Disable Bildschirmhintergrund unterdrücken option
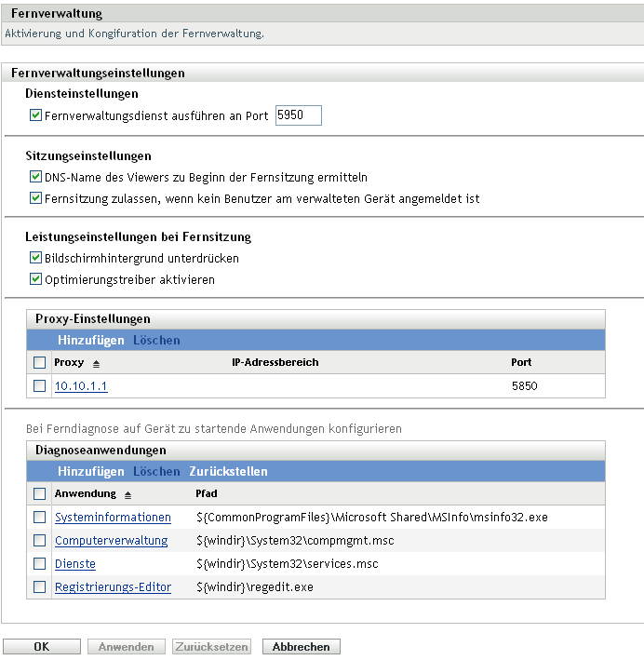 [36, 258]
